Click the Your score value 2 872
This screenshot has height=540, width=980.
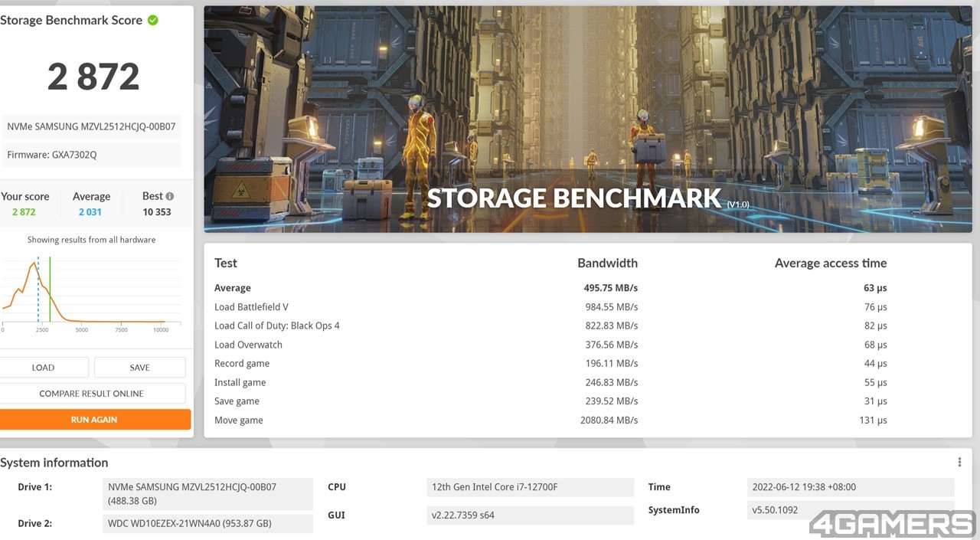click(24, 212)
